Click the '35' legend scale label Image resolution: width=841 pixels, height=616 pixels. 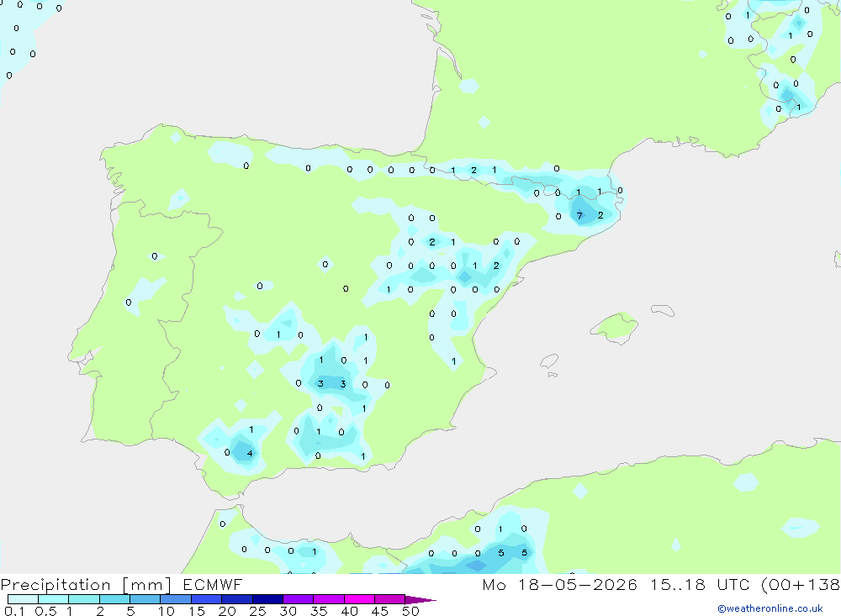(319, 611)
